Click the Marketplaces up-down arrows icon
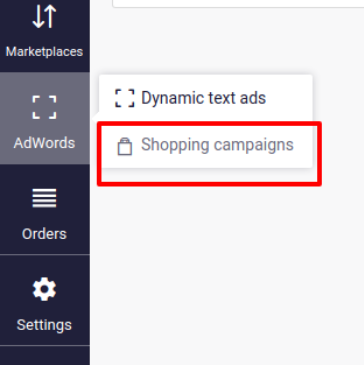Screen dimensions: 364x365 pos(44,16)
